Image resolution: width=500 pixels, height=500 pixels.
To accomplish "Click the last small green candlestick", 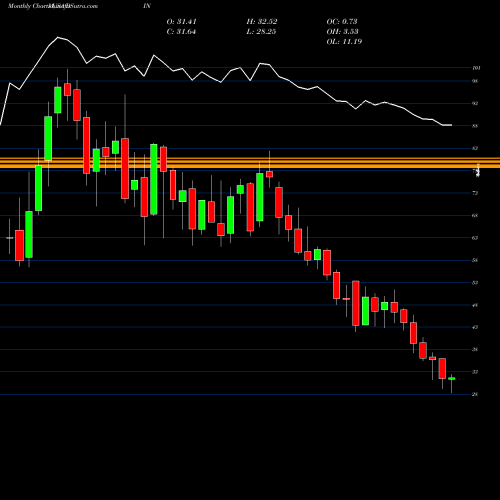I will click(x=452, y=379).
